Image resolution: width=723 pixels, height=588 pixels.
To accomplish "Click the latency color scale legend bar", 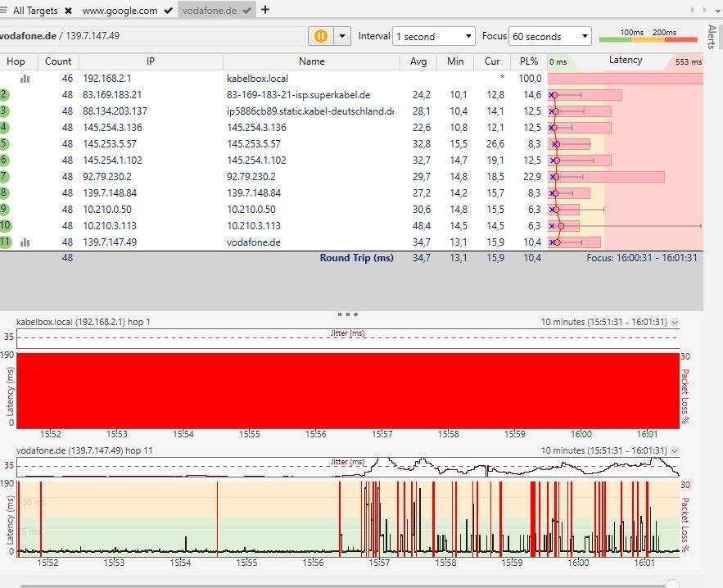I will tap(648, 39).
